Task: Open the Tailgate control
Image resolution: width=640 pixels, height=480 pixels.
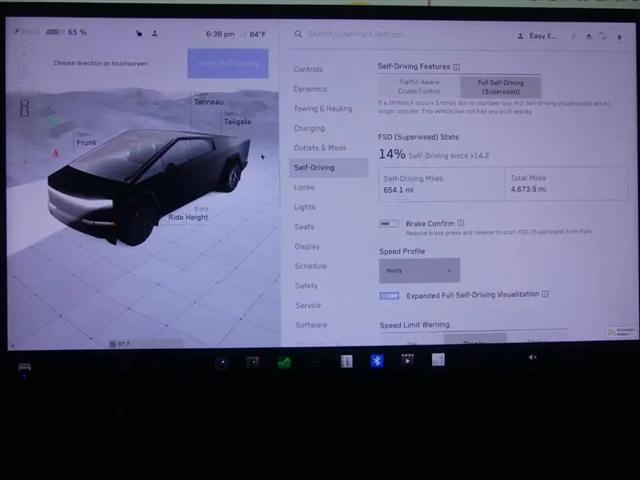Action: pyautogui.click(x=237, y=122)
